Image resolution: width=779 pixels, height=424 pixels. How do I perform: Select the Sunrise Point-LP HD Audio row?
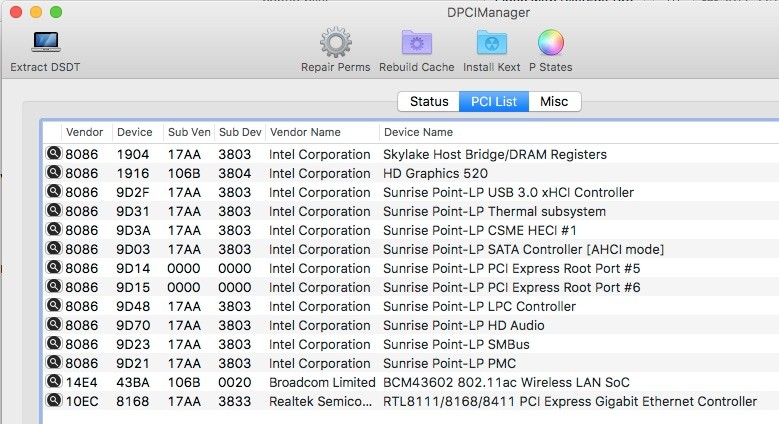[x=459, y=325]
